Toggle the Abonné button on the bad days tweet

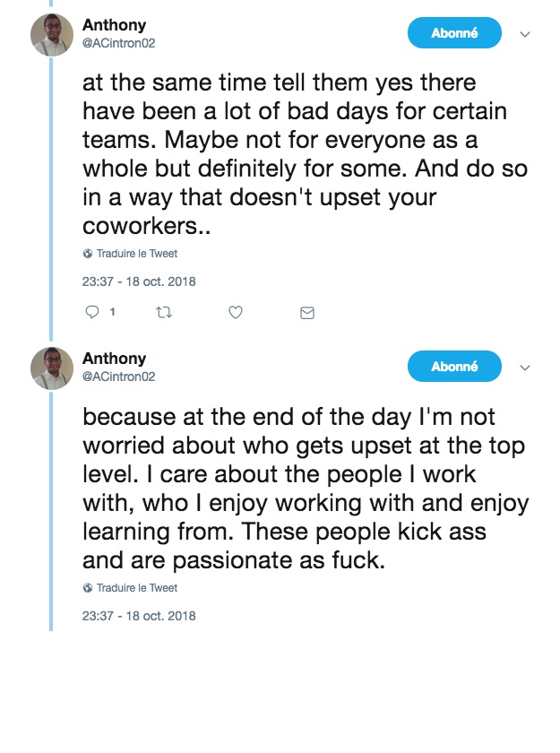pos(454,33)
